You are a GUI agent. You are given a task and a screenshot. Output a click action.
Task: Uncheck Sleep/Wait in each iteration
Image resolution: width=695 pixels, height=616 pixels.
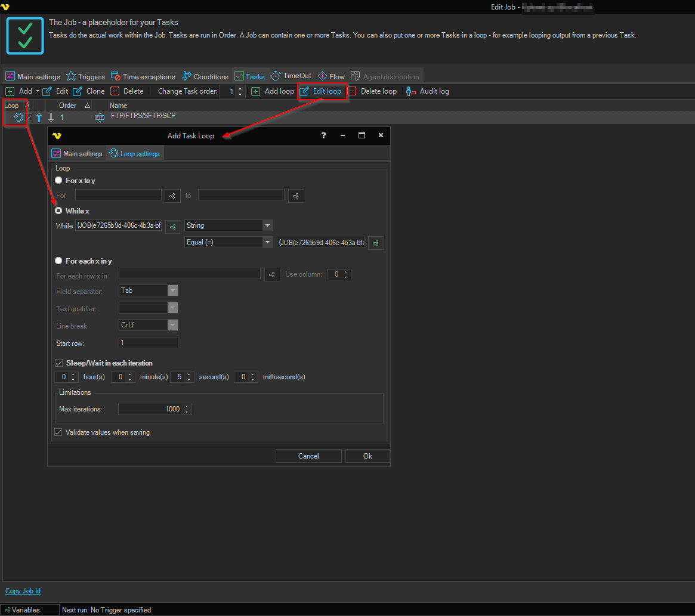coord(59,363)
